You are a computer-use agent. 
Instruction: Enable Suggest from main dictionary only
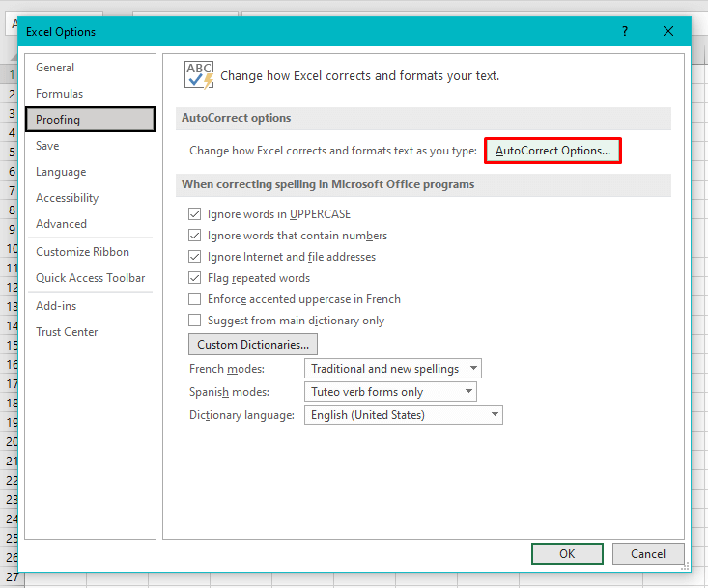tap(194, 320)
